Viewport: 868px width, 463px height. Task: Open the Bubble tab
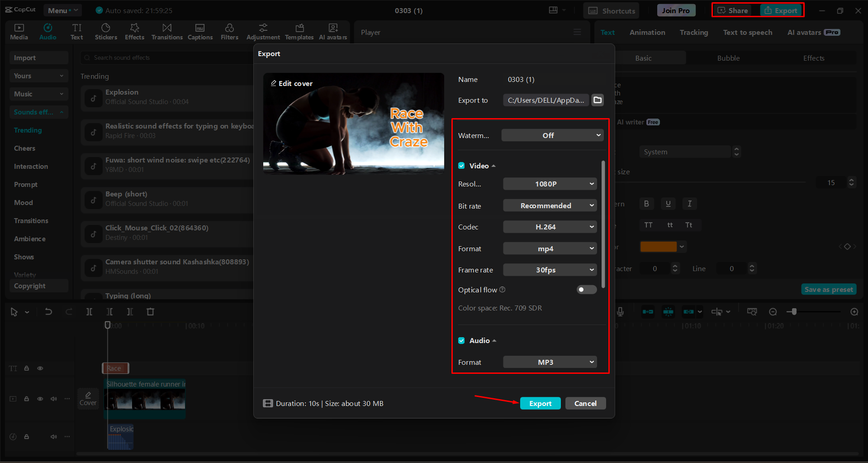coord(728,58)
